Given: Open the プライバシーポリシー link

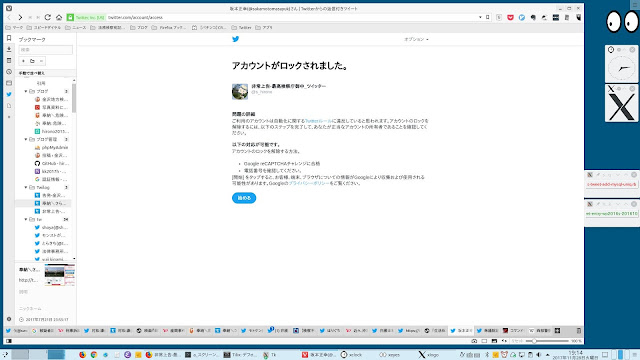Looking at the screenshot, I should [x=309, y=184].
